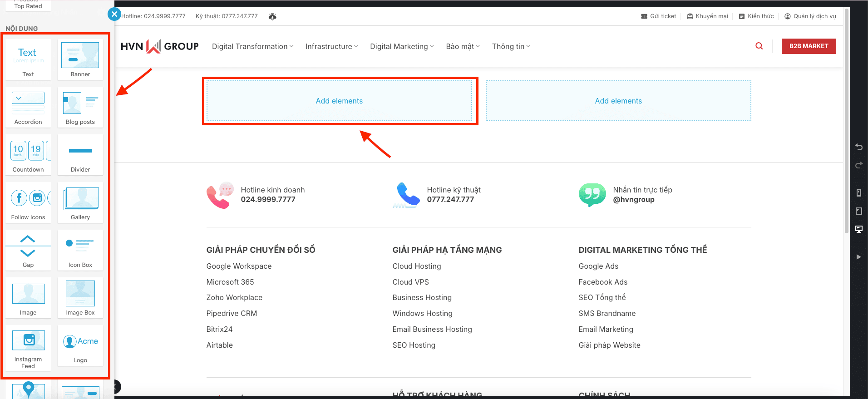Expand Digital Marketing menu
This screenshot has height=399, width=868.
coord(402,46)
